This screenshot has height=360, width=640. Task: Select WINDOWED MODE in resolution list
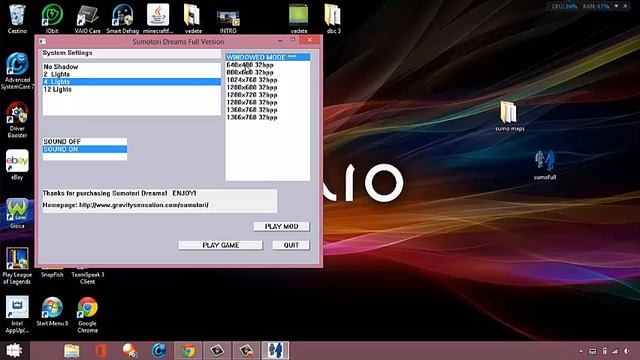(x=268, y=57)
